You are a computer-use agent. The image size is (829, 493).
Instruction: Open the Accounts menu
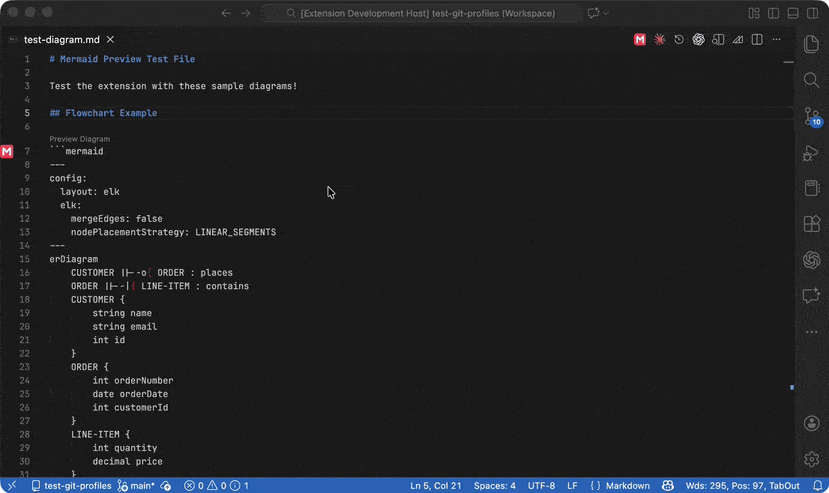pos(812,423)
